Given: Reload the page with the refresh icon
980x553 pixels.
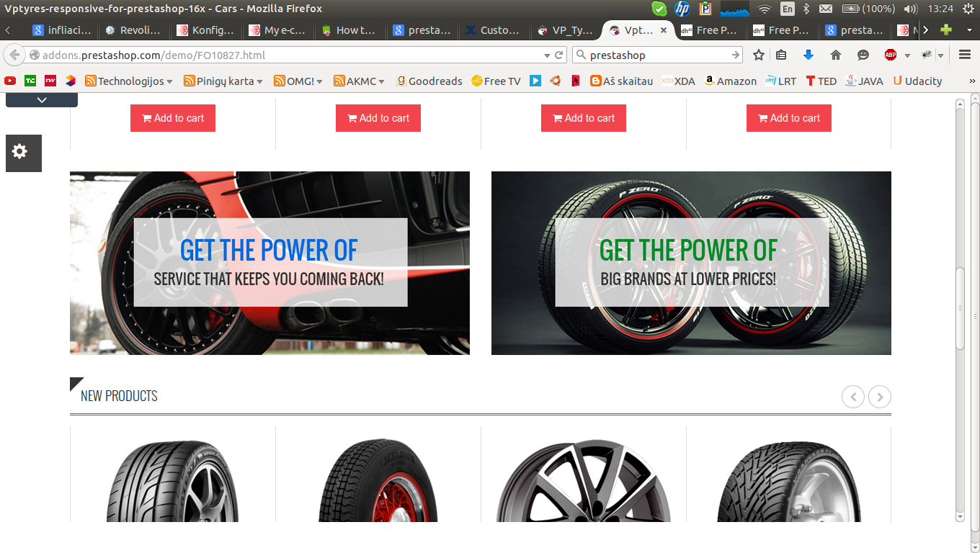Looking at the screenshot, I should click(558, 55).
